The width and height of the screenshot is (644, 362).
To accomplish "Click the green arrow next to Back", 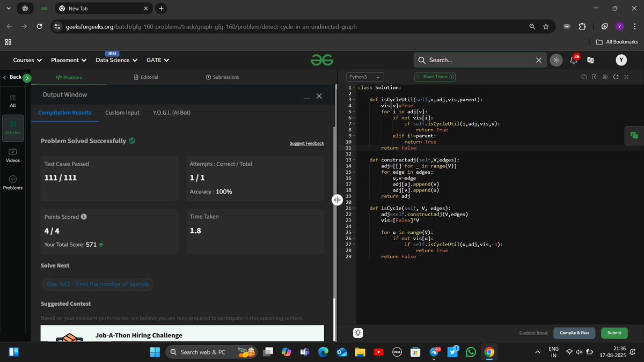I will (x=27, y=78).
